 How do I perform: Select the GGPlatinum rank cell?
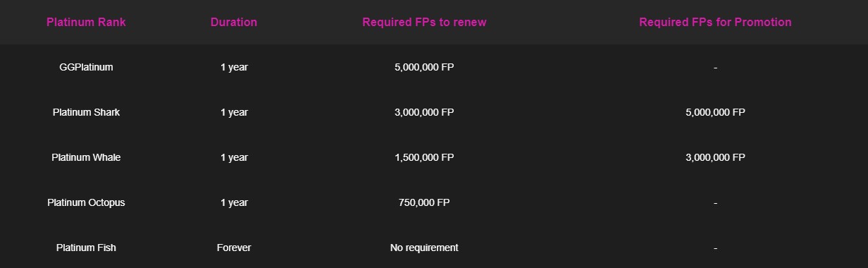pyautogui.click(x=86, y=67)
